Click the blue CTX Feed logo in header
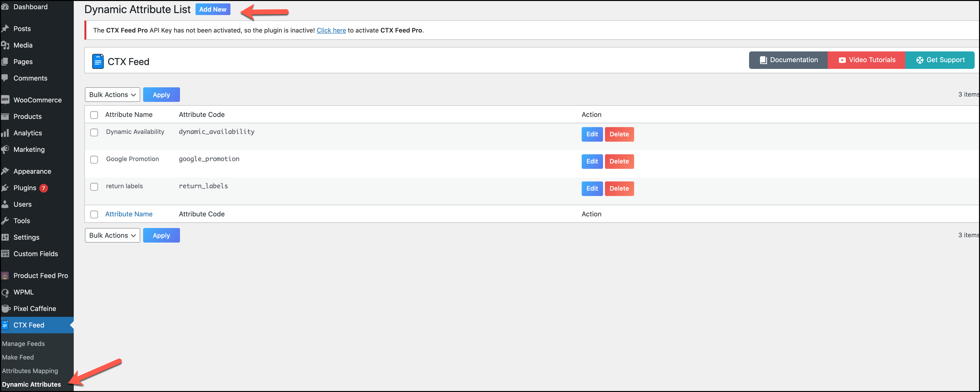980x392 pixels. click(98, 61)
